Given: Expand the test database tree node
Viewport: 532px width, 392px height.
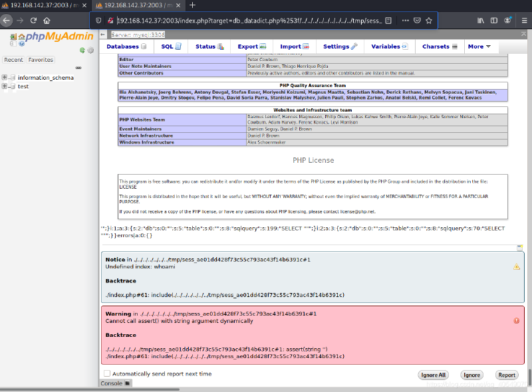Looking at the screenshot, I should 5,86.
